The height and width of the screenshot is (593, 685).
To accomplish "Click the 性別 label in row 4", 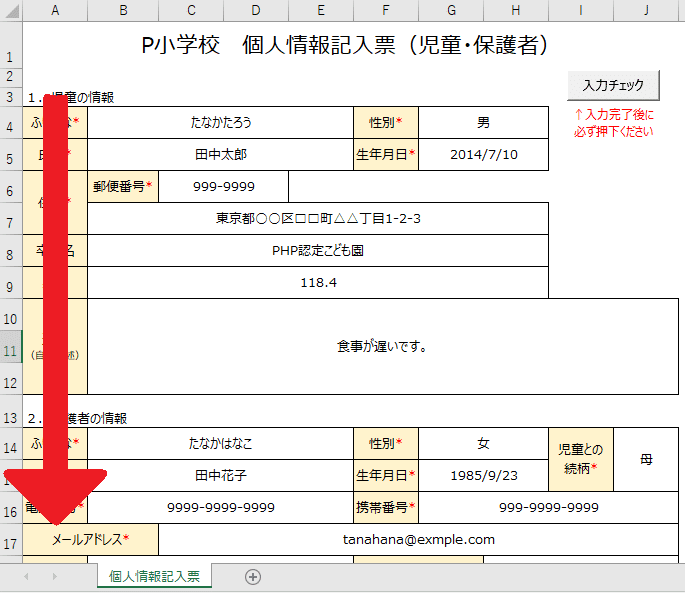I will (x=386, y=122).
